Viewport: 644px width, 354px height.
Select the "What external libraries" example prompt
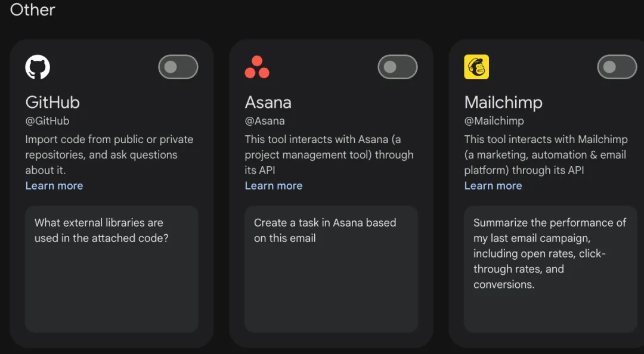pos(112,269)
